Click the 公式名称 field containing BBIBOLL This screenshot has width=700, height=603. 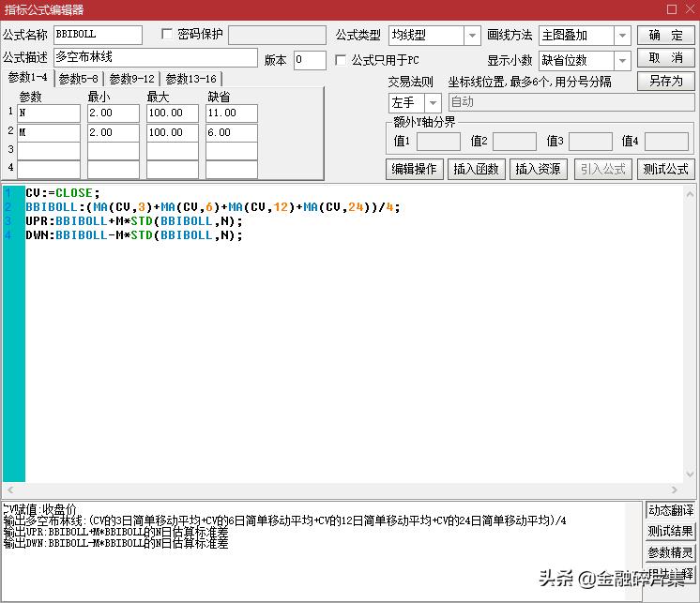[x=98, y=35]
